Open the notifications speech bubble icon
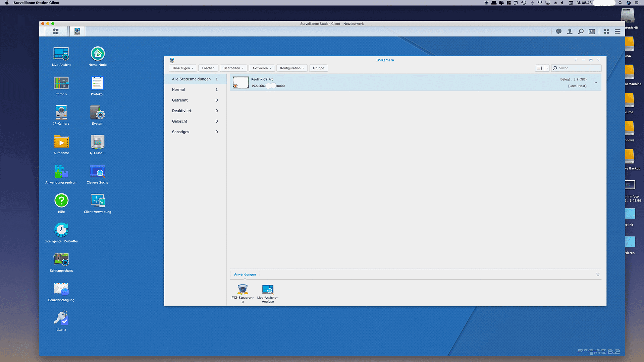 [x=558, y=31]
